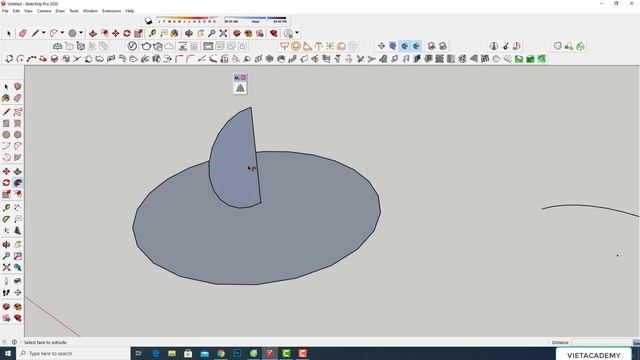This screenshot has width=640, height=360.
Task: Open Google Chrome from the taskbar
Action: [221, 353]
